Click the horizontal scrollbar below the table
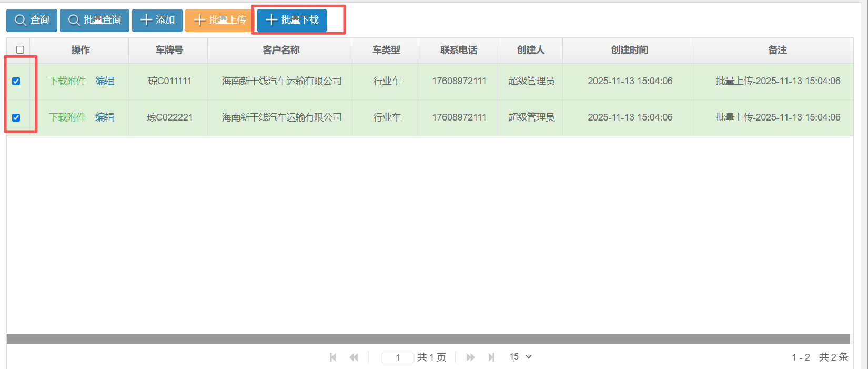 (x=428, y=338)
